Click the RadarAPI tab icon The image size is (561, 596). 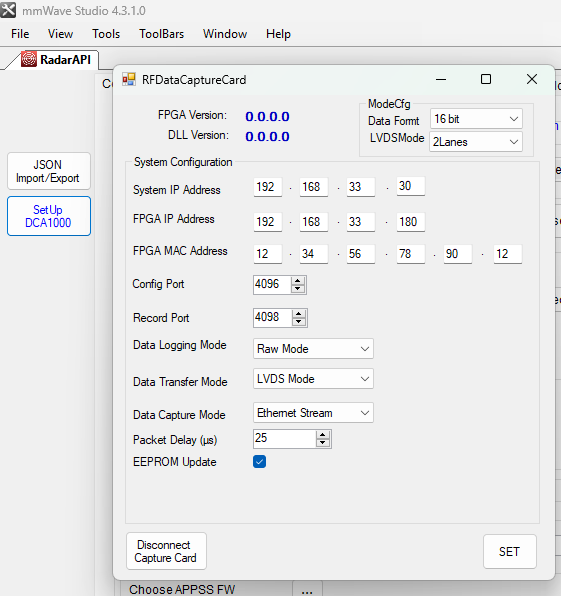(29, 59)
